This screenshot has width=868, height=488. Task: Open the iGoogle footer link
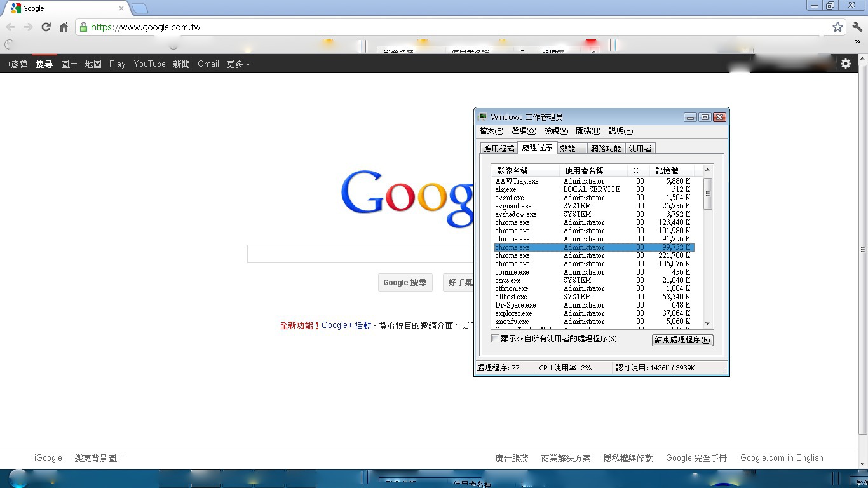48,458
